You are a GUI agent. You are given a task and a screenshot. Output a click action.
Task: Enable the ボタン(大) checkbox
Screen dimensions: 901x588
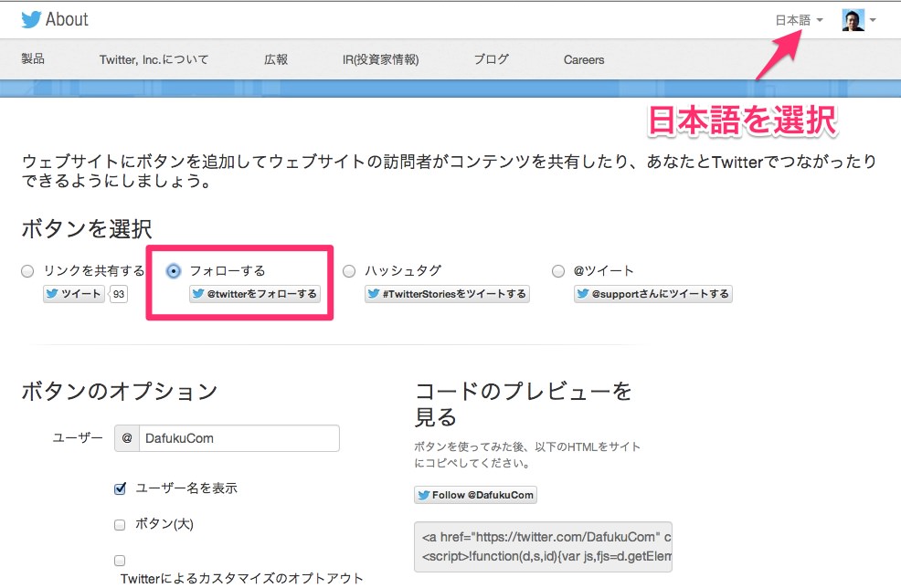pyautogui.click(x=120, y=525)
